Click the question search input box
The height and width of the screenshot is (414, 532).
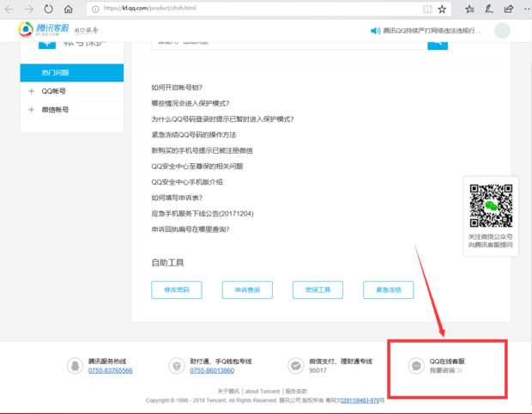point(289,44)
